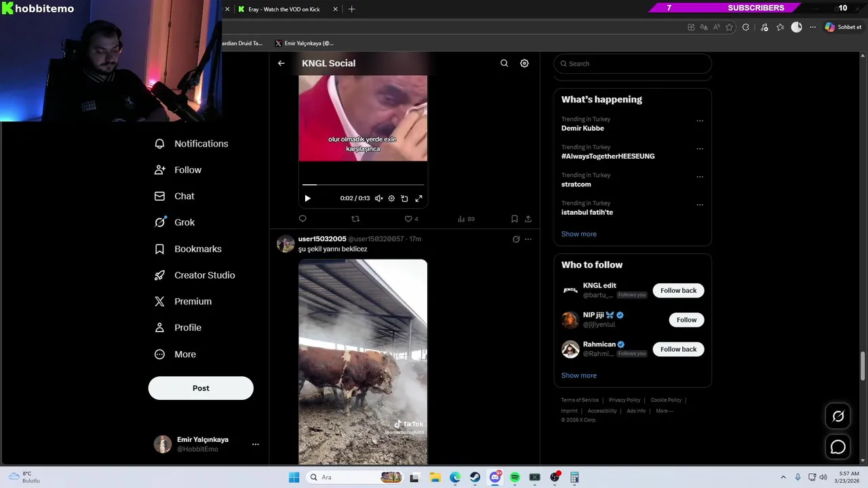Open Demir Kubbe trending topic
This screenshot has width=868, height=488.
click(583, 128)
